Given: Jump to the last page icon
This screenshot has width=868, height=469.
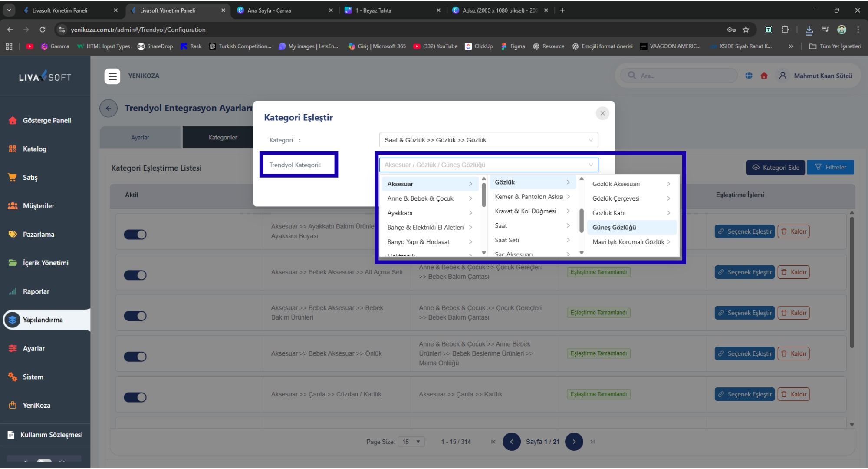Looking at the screenshot, I should (592, 442).
